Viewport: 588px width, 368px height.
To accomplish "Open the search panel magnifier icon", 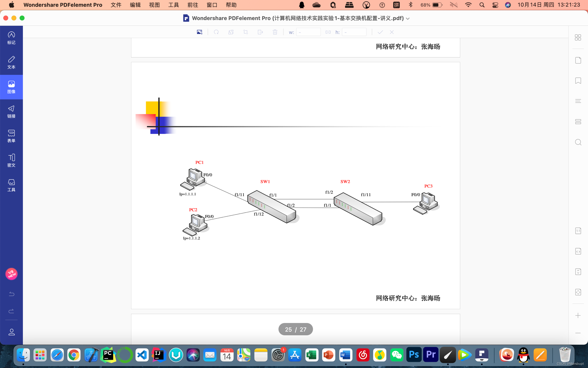I will click(578, 142).
